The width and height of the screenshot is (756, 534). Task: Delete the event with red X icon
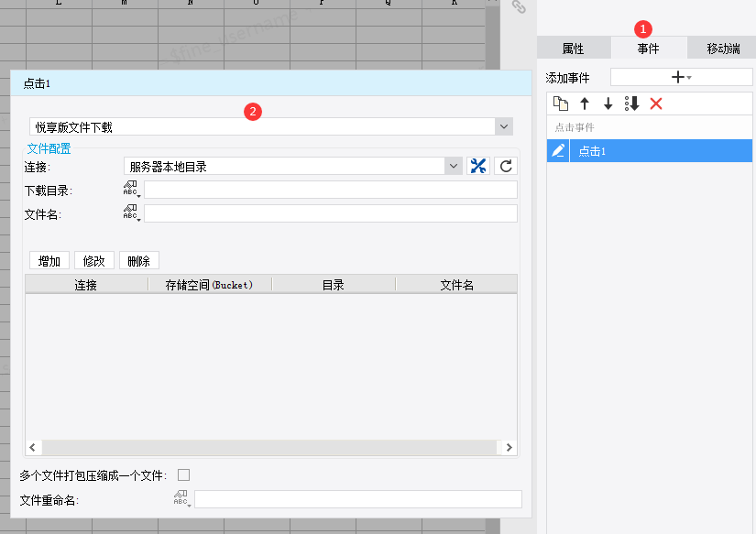pos(656,104)
